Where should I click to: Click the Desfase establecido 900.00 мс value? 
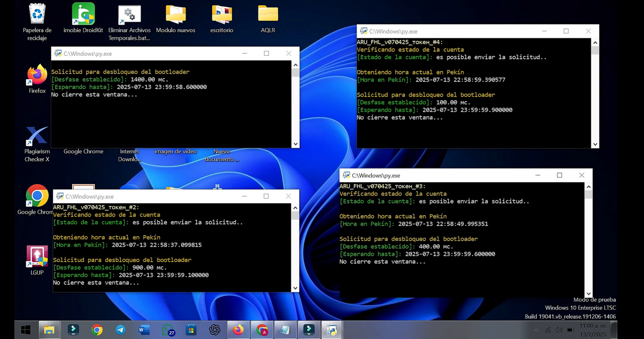click(149, 268)
